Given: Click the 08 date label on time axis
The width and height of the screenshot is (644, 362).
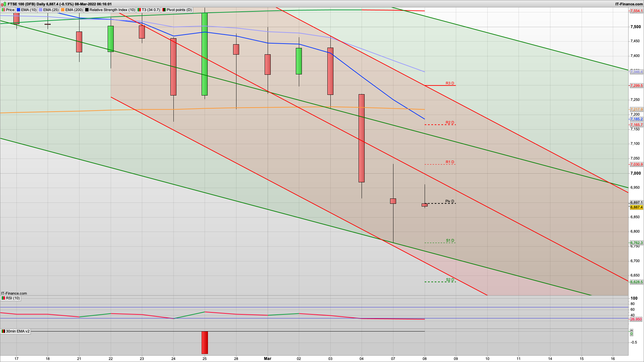Looking at the screenshot, I should pos(425,358).
